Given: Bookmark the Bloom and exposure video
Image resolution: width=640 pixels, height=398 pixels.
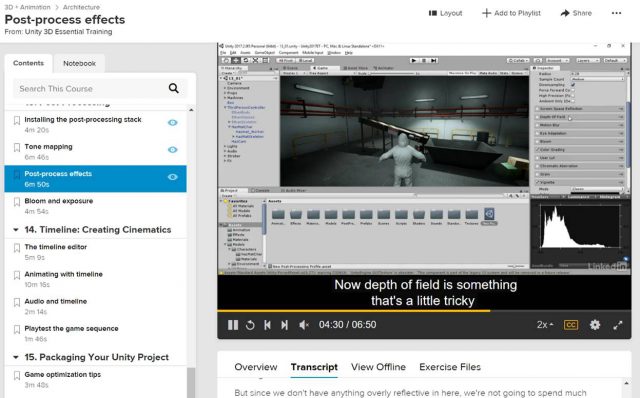Looking at the screenshot, I should click(17, 202).
